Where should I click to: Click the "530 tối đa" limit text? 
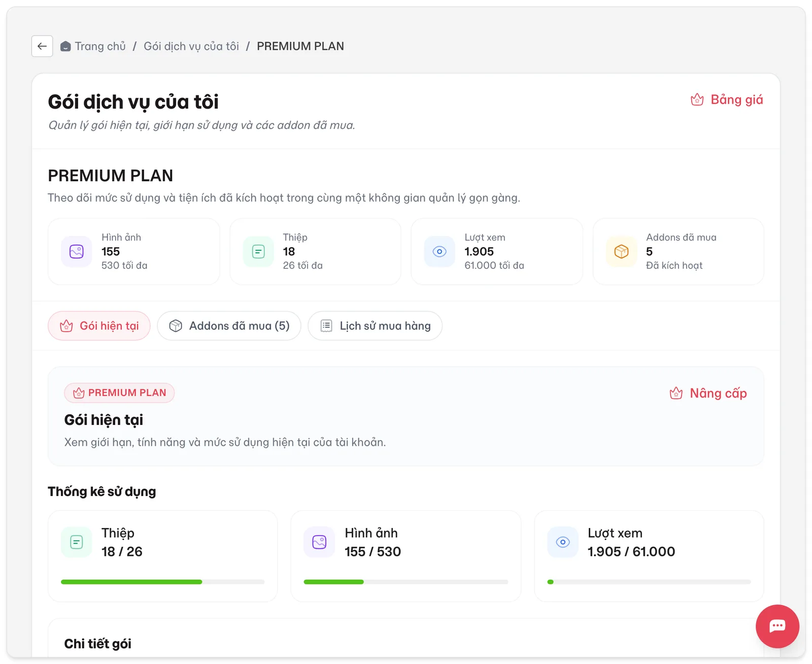124,265
